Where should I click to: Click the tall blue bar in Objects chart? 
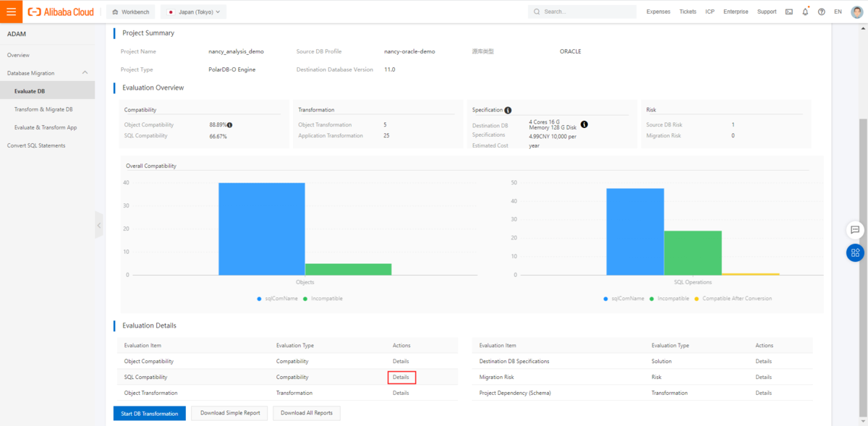click(x=261, y=229)
